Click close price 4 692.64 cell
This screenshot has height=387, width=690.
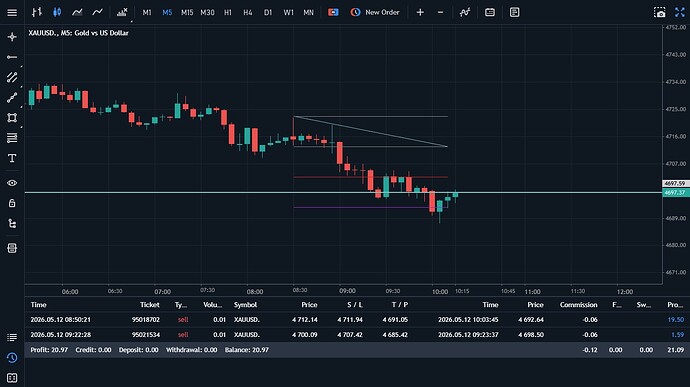[x=531, y=320]
